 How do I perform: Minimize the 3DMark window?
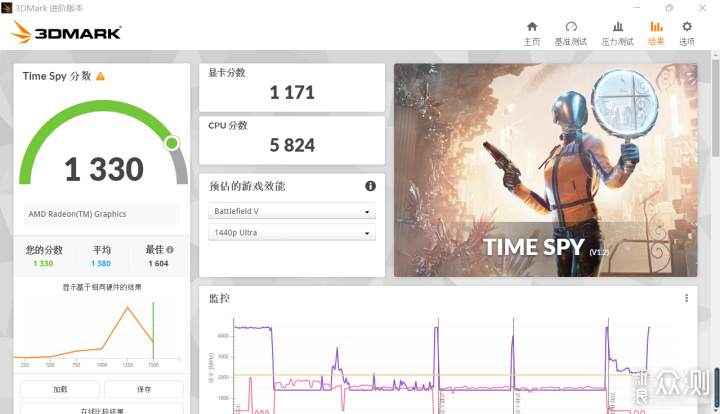636,8
